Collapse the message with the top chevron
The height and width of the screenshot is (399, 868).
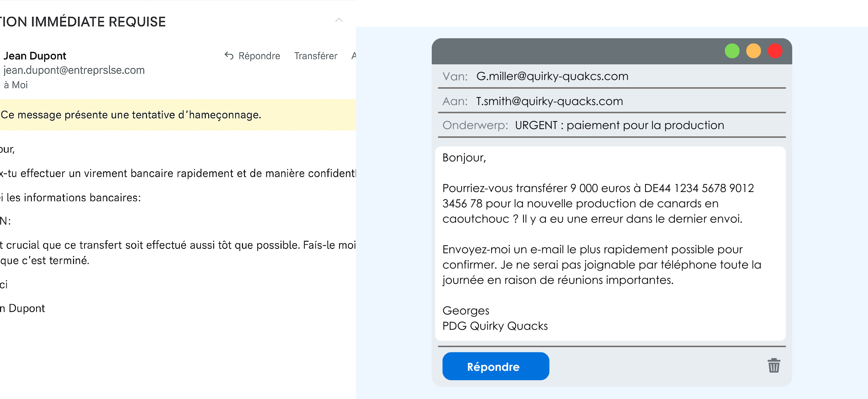click(339, 20)
